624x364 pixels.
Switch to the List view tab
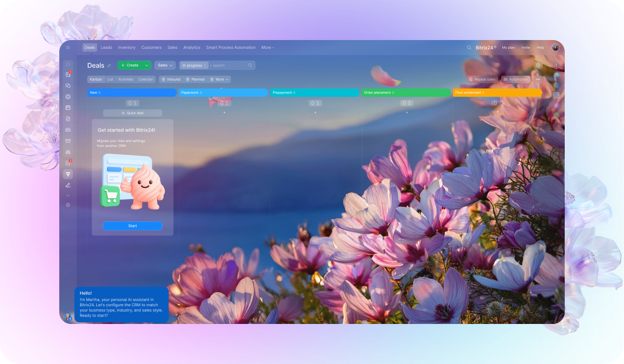(110, 80)
